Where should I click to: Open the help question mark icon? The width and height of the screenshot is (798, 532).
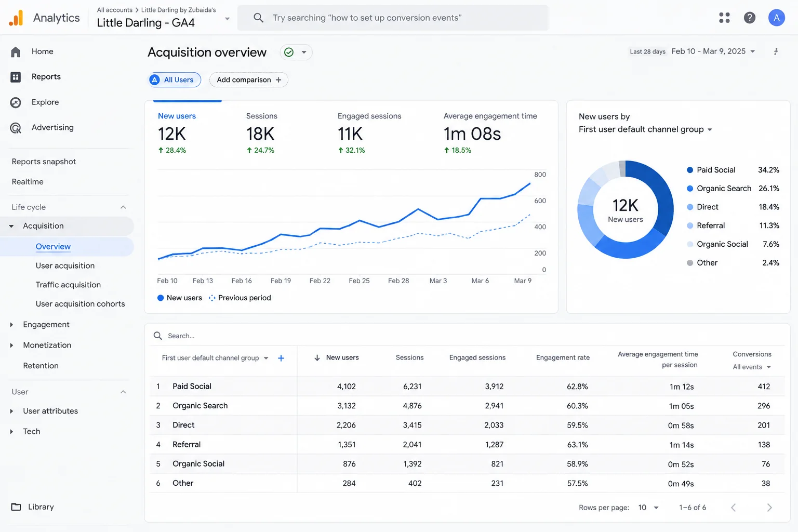(749, 18)
